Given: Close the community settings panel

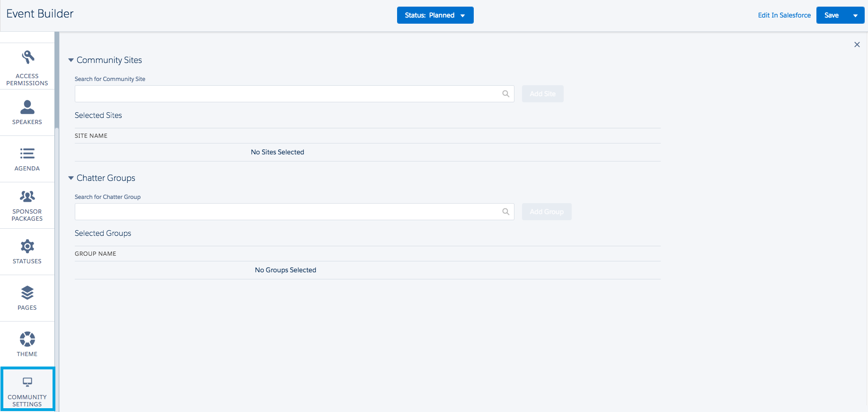Looking at the screenshot, I should 857,45.
